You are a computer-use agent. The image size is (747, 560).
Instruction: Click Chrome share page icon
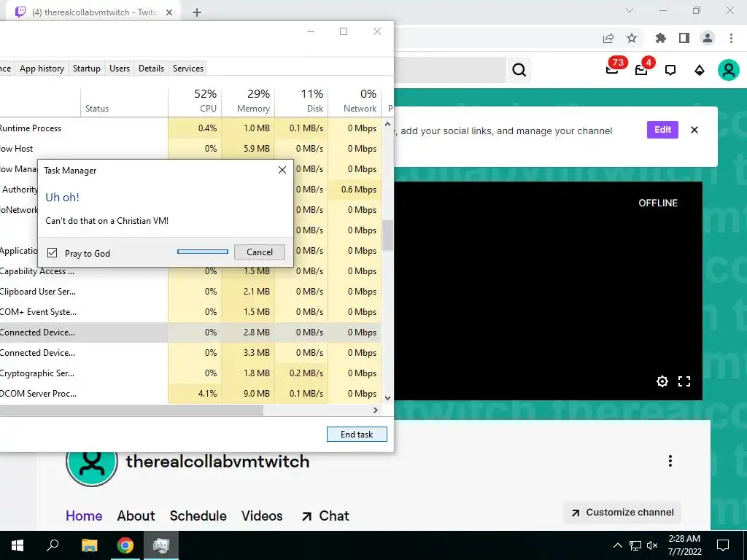click(608, 39)
